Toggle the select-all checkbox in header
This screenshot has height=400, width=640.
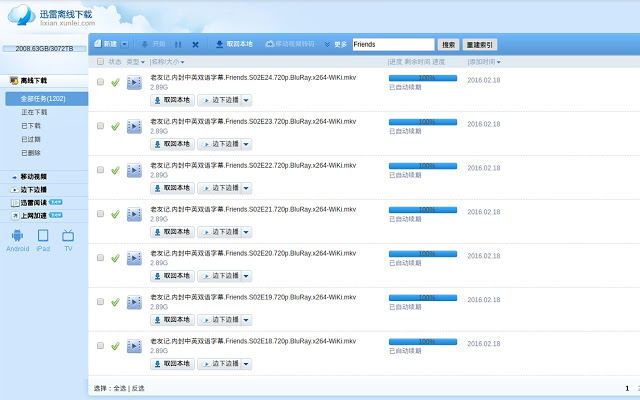tap(100, 62)
